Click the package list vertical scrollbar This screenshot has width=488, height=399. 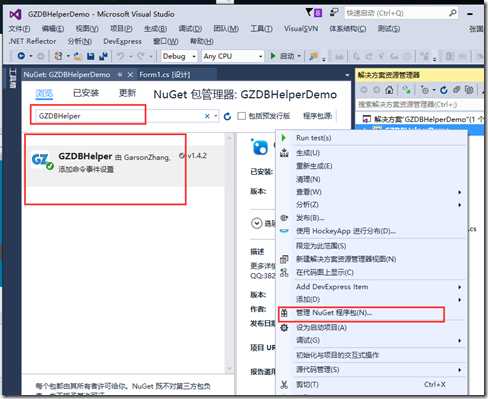(x=229, y=253)
